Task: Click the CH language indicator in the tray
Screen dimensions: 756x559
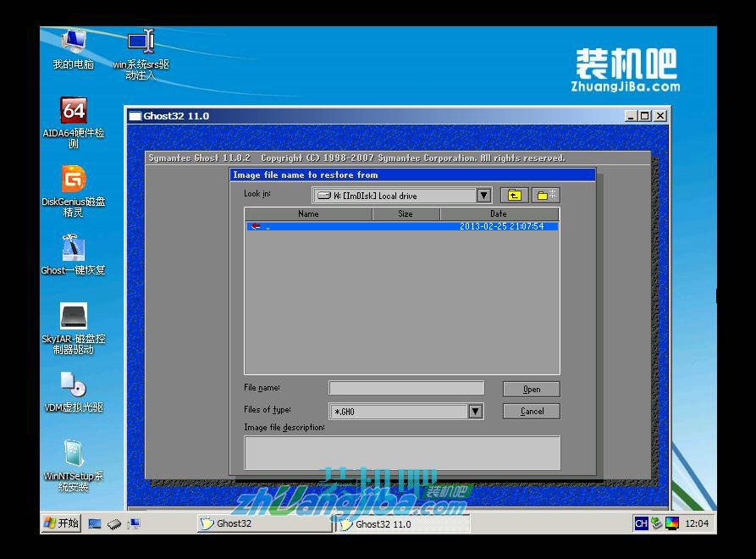Action: pos(641,523)
